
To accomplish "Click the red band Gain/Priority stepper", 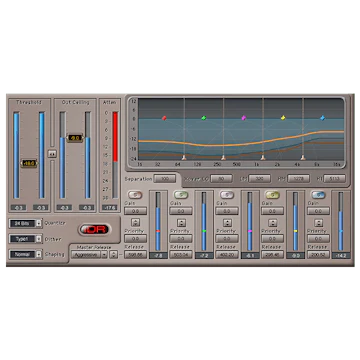I will (x=135, y=223).
